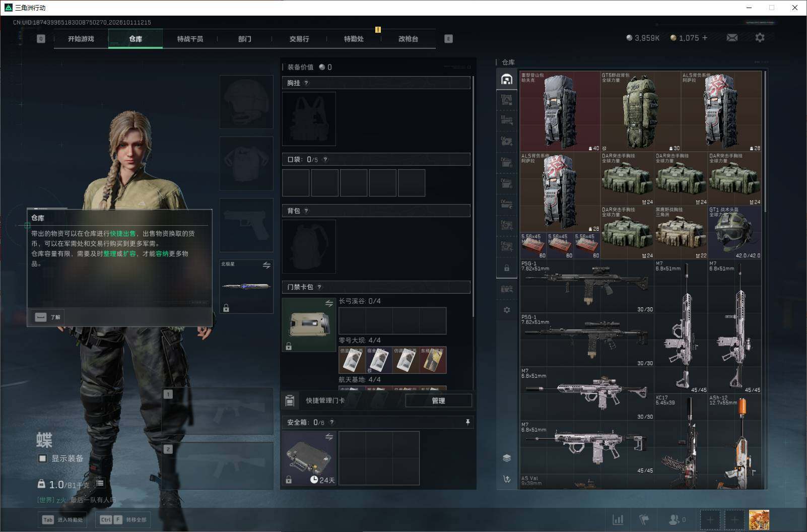Click the player avatar in bottom right
The image size is (807, 532).
point(759,520)
